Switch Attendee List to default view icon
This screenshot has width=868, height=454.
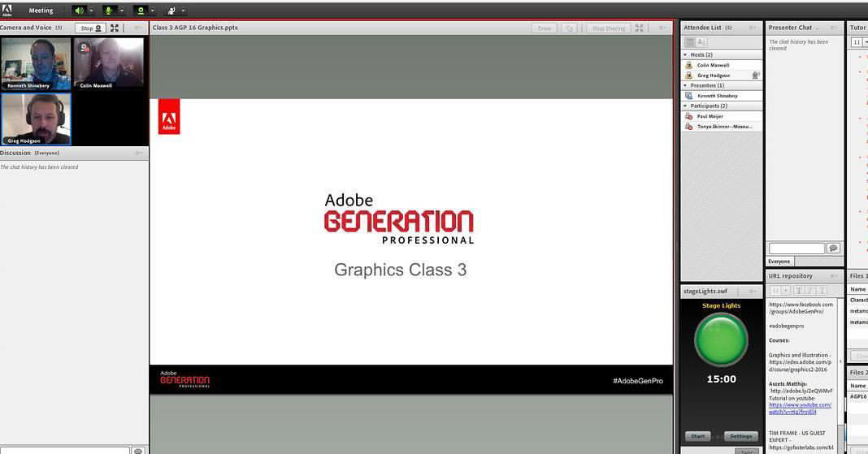690,42
